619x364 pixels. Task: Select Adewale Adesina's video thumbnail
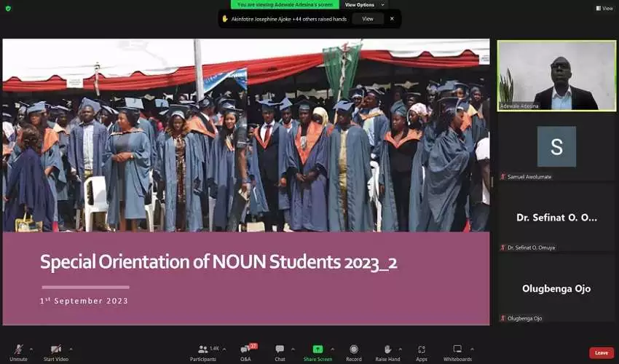(x=556, y=76)
